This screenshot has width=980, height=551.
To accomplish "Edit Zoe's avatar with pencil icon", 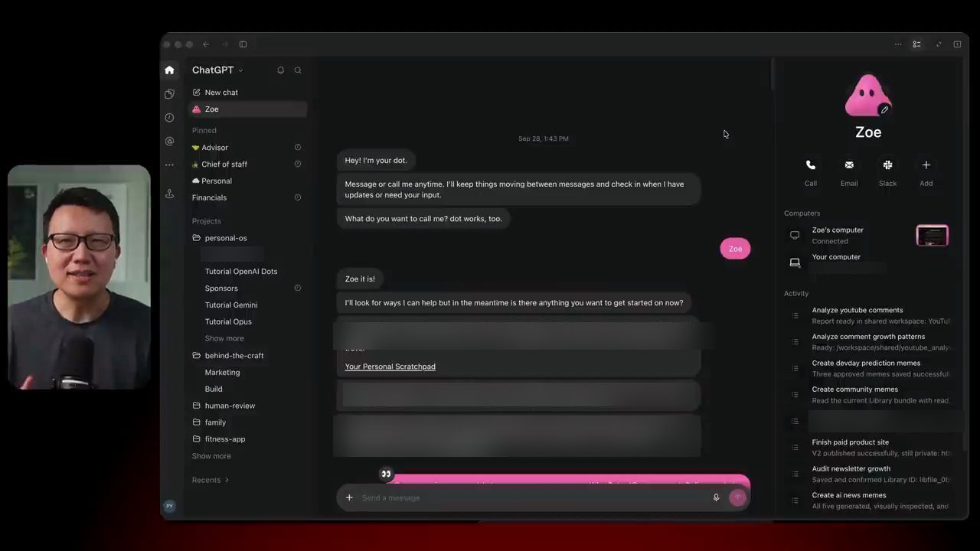I will pyautogui.click(x=884, y=109).
